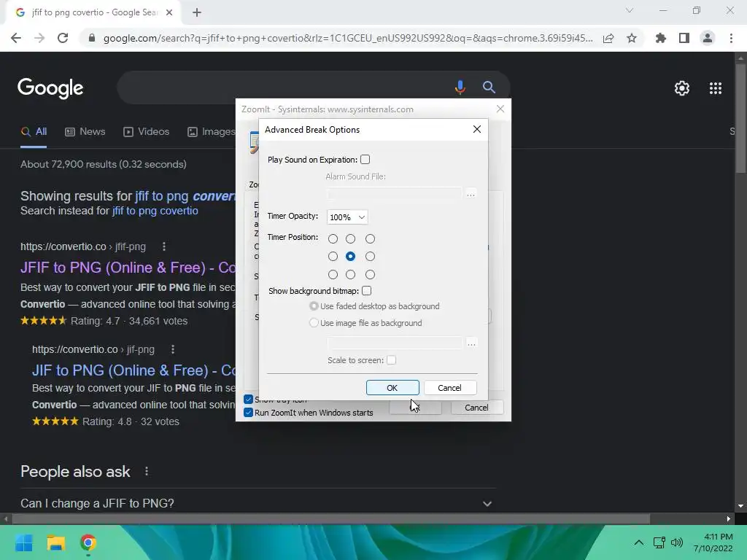
Task: Click Cancel in ZoomIt main window
Action: pos(477,407)
